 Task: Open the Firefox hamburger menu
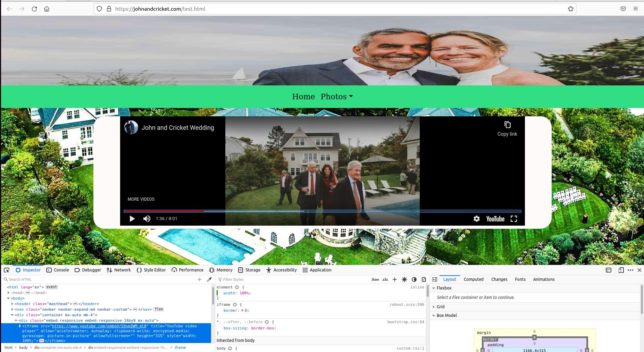[636, 9]
